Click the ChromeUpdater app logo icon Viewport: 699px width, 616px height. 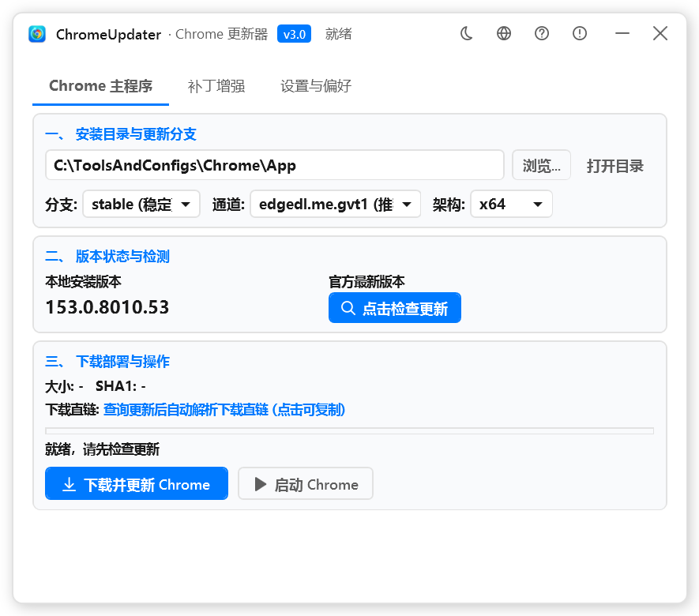click(37, 34)
